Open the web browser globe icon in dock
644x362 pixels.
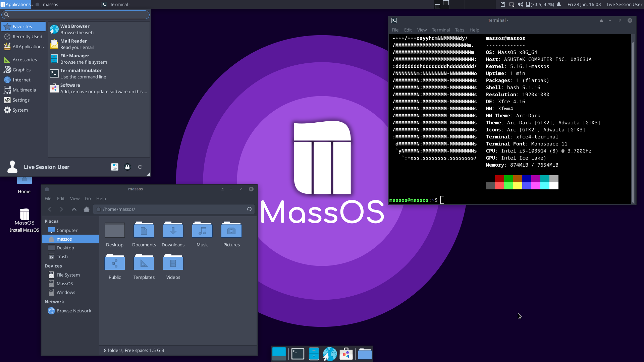point(330,354)
